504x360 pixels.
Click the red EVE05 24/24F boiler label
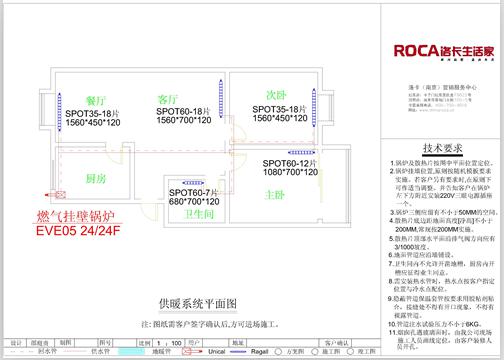[x=78, y=231]
